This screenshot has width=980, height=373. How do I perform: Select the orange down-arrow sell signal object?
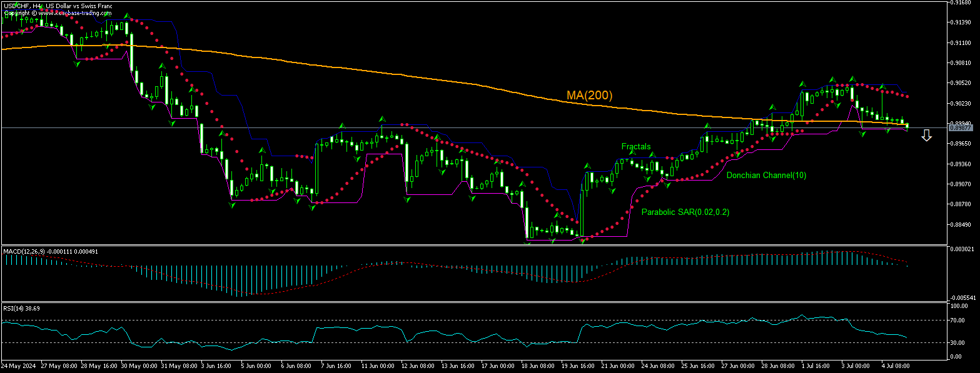pos(926,135)
